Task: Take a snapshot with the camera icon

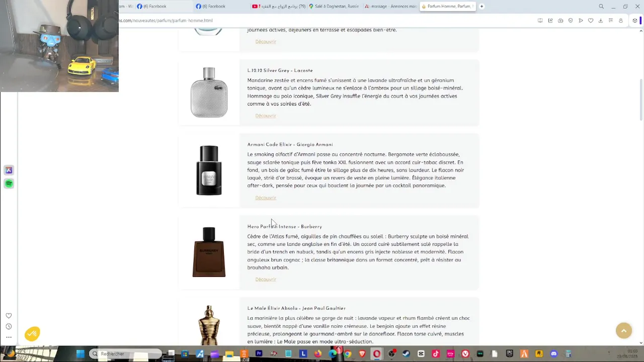Action: coord(560,21)
